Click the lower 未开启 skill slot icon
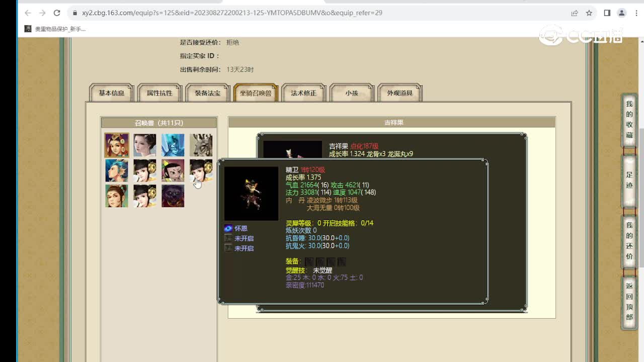644x362 pixels. coord(228,248)
